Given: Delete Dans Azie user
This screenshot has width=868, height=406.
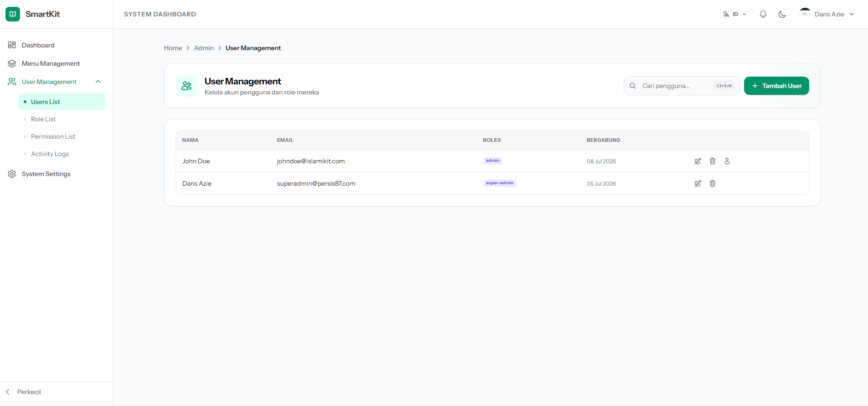Looking at the screenshot, I should click(713, 183).
